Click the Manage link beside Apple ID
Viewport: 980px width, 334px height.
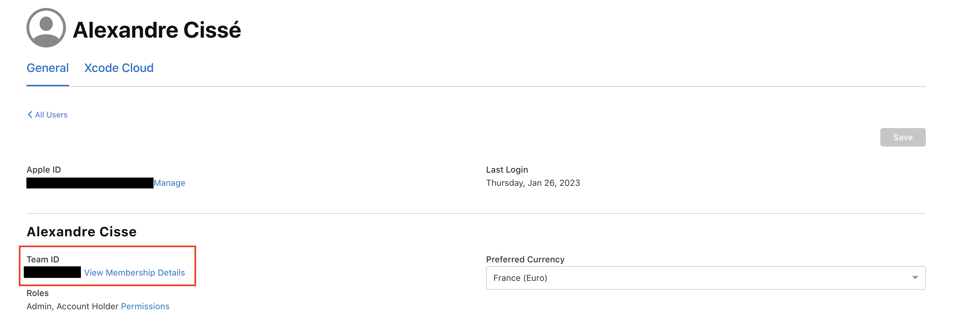(x=169, y=183)
